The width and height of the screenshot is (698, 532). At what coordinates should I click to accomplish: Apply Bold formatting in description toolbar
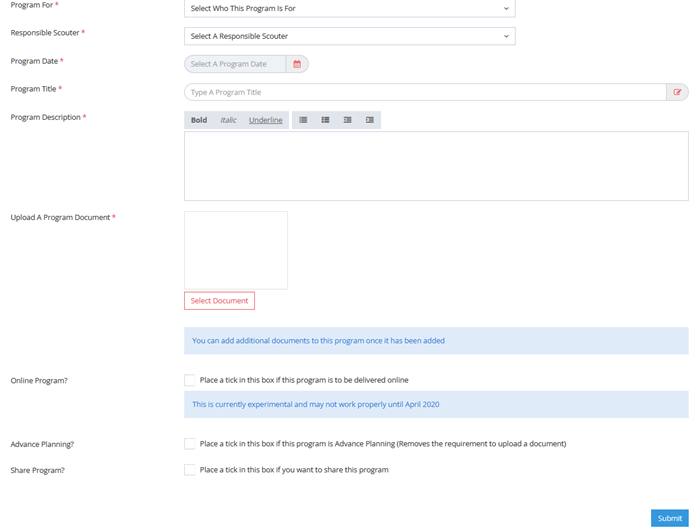199,120
